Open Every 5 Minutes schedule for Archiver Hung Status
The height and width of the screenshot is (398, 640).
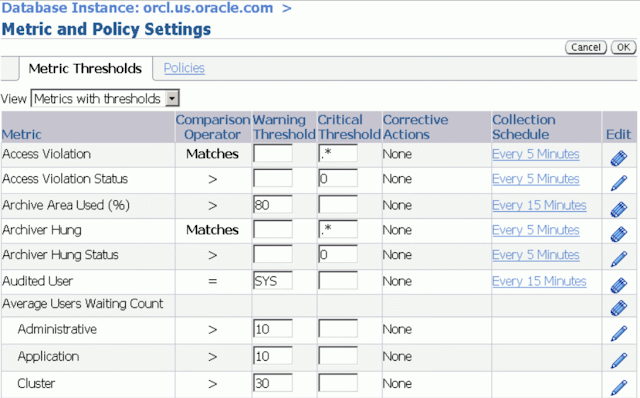[x=536, y=255]
